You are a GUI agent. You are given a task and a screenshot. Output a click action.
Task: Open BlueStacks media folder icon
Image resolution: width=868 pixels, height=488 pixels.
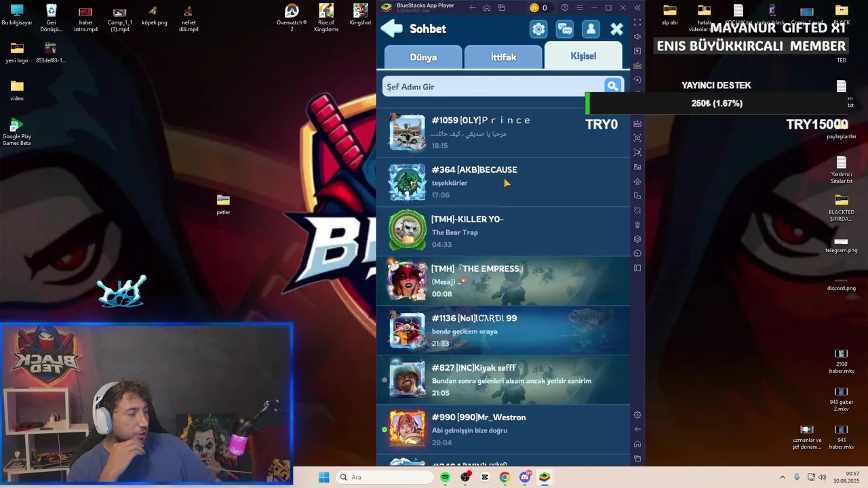[x=637, y=167]
